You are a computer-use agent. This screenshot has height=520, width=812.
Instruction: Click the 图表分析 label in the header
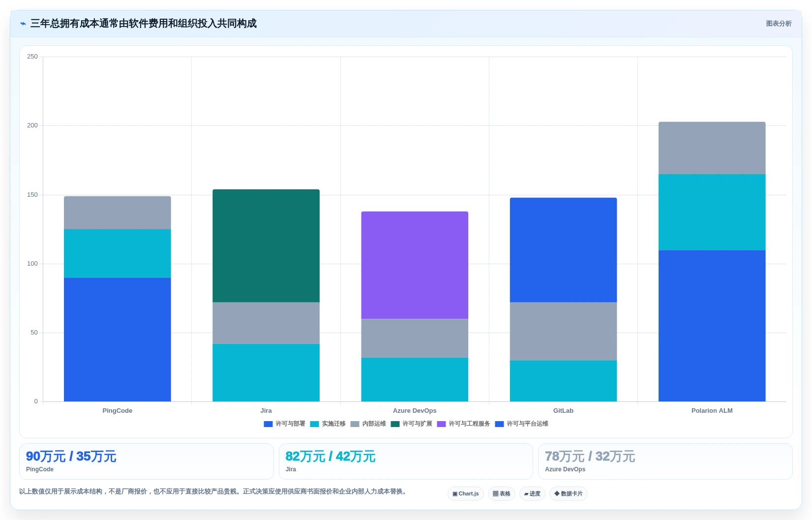point(779,24)
